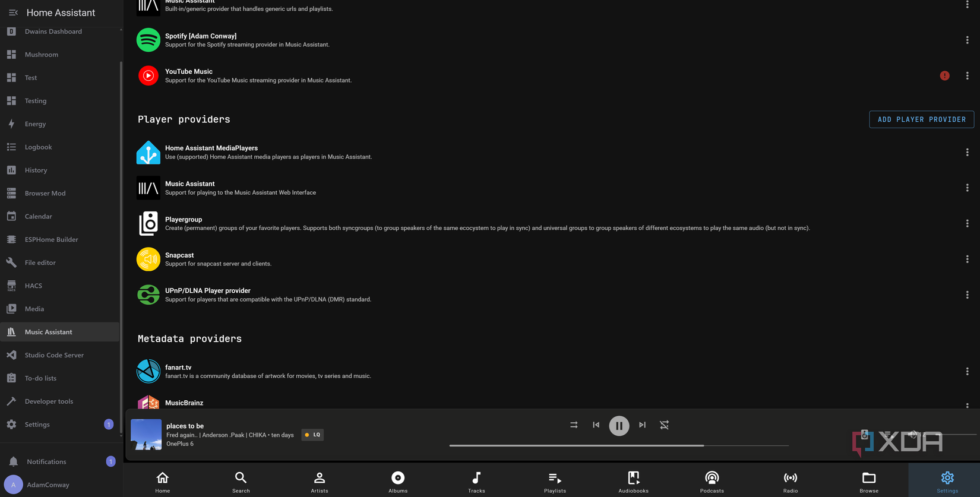Click the Snapcast provider icon
This screenshot has height=497, width=980.
(148, 259)
